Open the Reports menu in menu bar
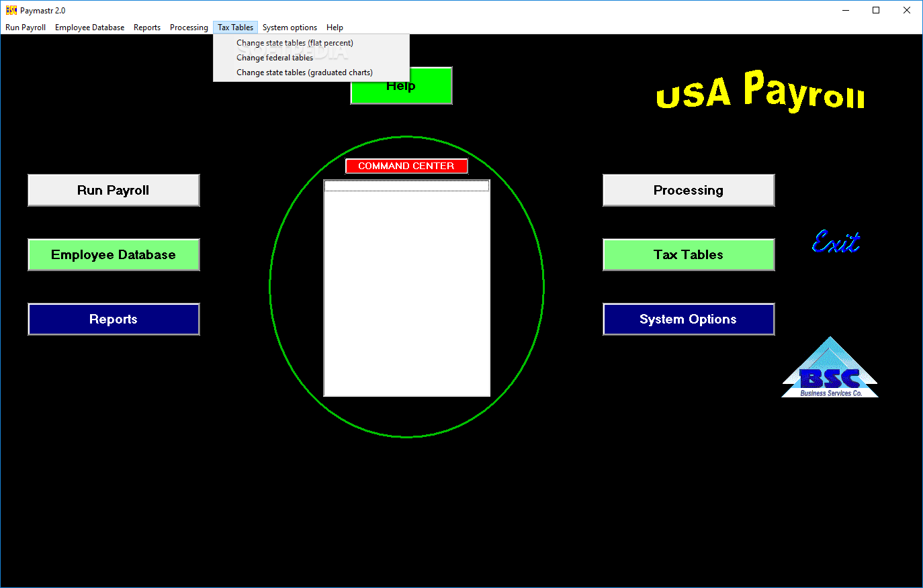Screen dimensions: 923x588 coord(147,28)
